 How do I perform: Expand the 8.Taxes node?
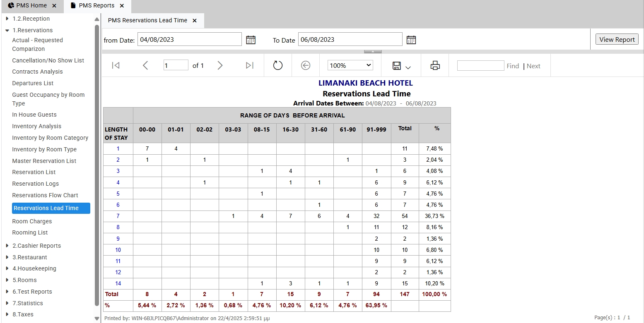[7, 314]
